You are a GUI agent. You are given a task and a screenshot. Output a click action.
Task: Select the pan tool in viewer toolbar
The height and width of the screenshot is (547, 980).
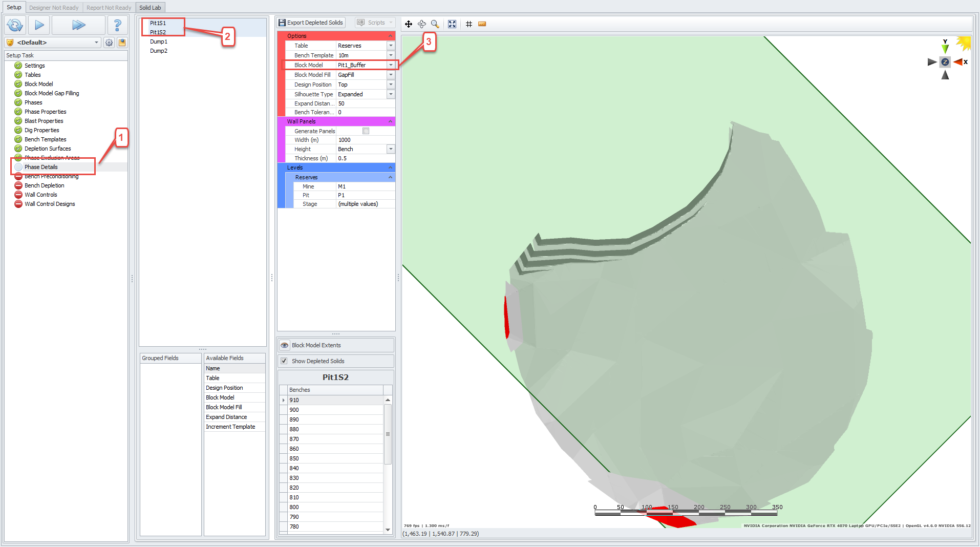tap(409, 24)
